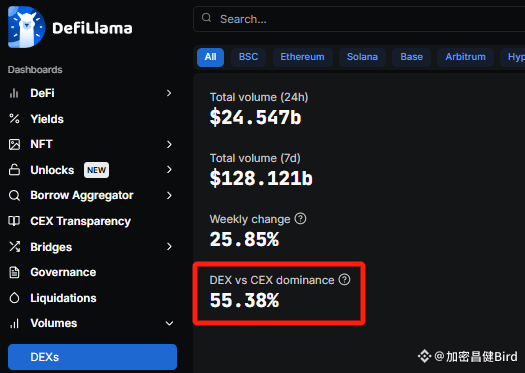Focus the Search input field

click(x=359, y=19)
